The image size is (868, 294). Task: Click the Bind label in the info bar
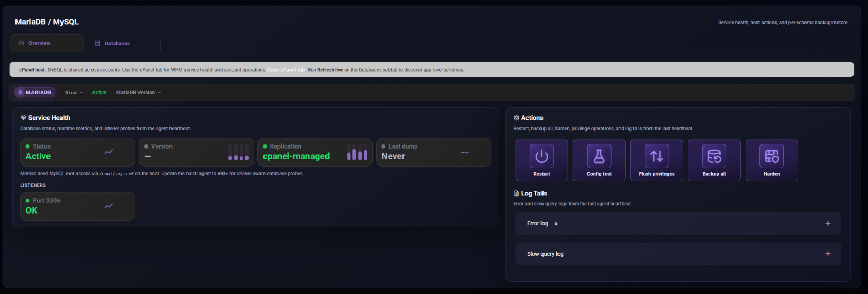tap(74, 93)
